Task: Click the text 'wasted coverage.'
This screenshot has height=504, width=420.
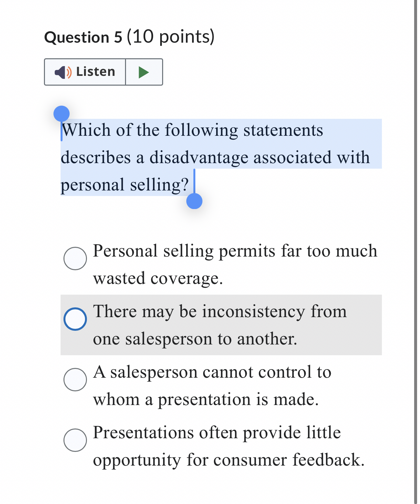Action: [158, 278]
